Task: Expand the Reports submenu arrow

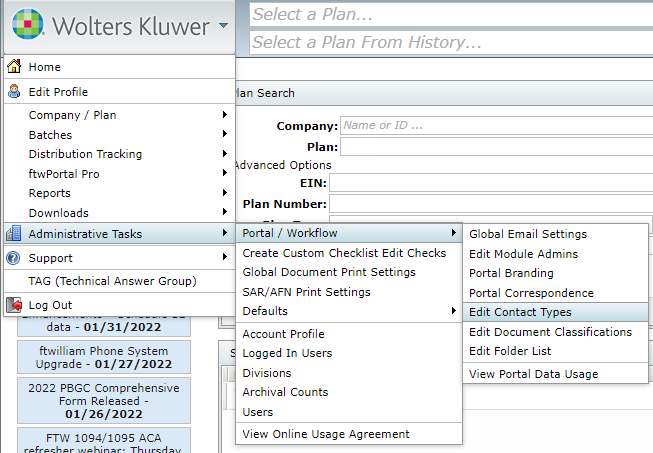Action: pyautogui.click(x=225, y=193)
